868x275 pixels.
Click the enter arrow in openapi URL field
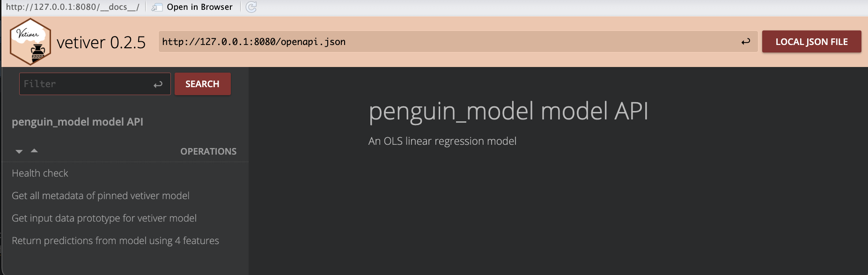pyautogui.click(x=746, y=42)
